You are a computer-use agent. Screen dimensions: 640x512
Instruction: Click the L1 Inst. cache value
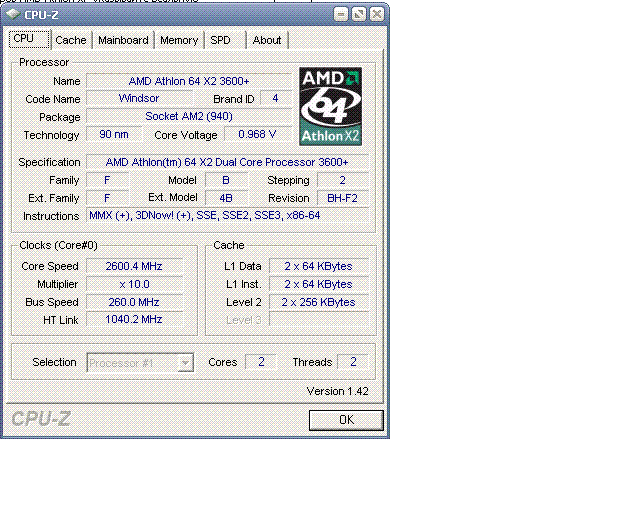[x=319, y=284]
